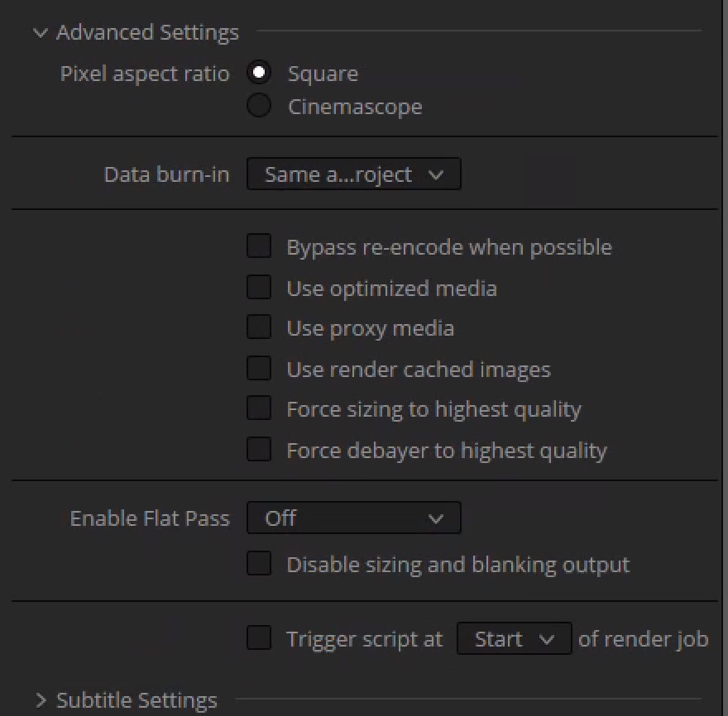Viewport: 728px width, 716px height.
Task: Collapse the Advanced Settings section
Action: tap(41, 33)
